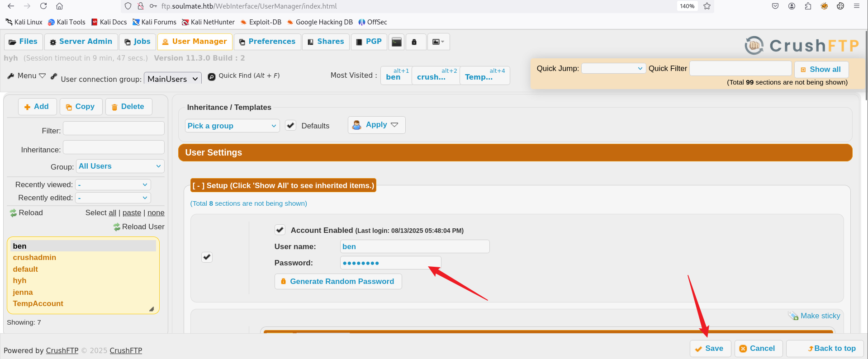Image resolution: width=868 pixels, height=359 pixels.
Task: Click the link icon beside User connection group
Action: tap(54, 76)
